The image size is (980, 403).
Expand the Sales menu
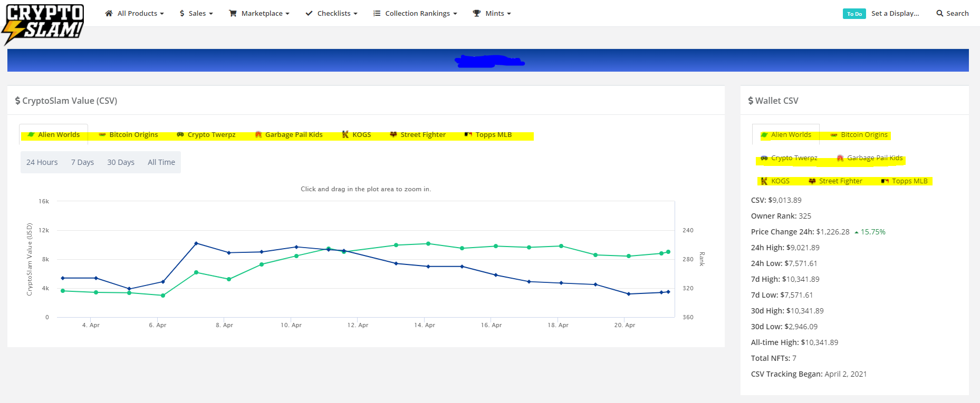click(196, 13)
